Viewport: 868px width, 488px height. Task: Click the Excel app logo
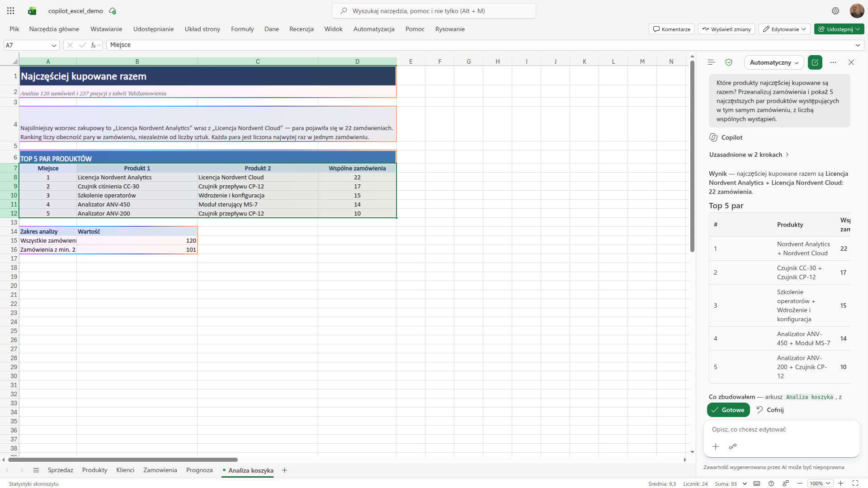coord(32,11)
